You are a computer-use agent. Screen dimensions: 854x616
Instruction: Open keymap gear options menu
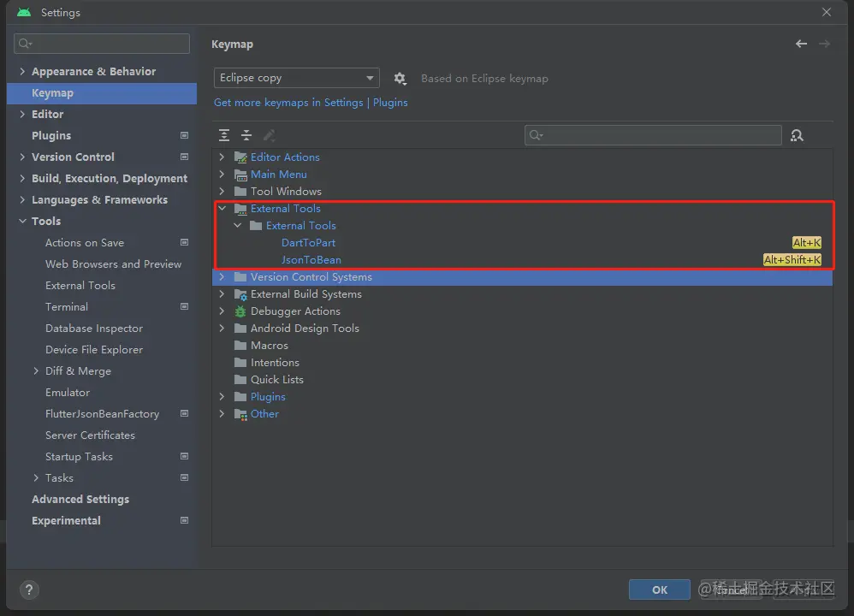pos(400,79)
